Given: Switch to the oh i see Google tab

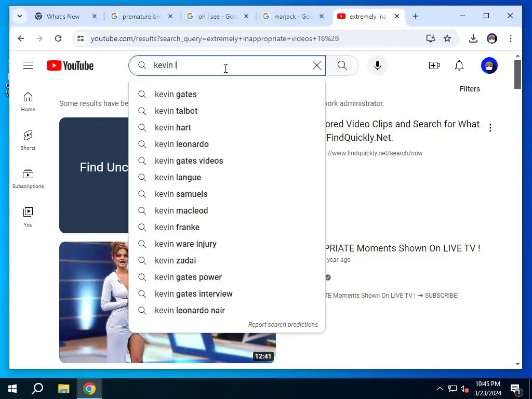Looking at the screenshot, I should click(x=218, y=16).
